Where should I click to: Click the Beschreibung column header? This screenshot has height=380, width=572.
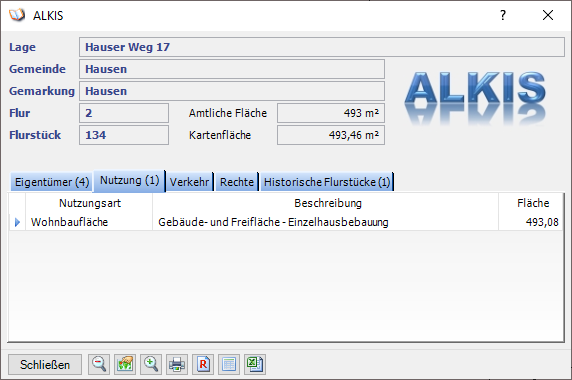click(x=325, y=203)
